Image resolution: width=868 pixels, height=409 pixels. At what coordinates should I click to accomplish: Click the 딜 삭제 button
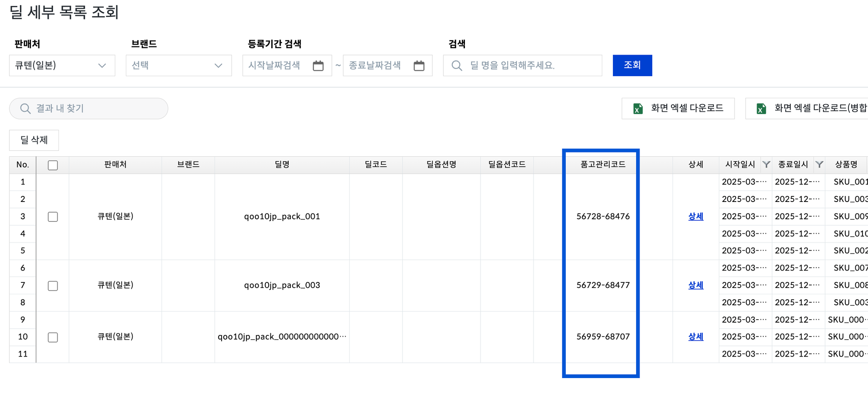tap(34, 140)
